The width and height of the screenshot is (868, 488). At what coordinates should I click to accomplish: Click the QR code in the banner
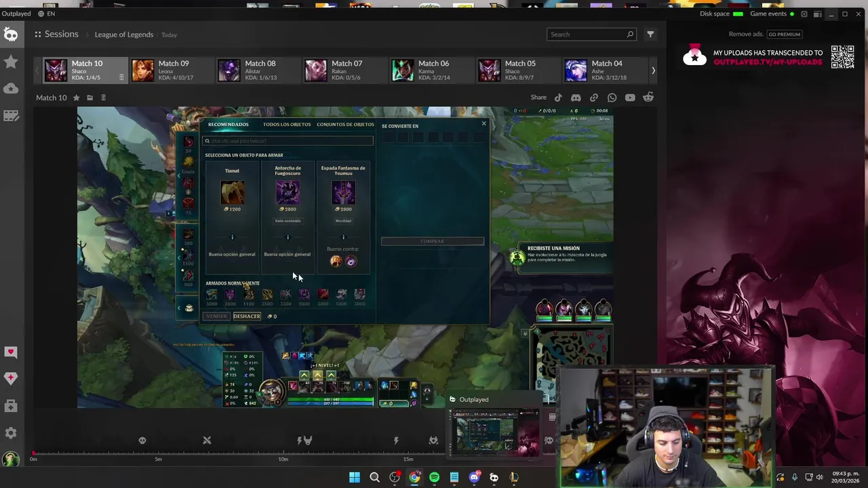coord(842,57)
